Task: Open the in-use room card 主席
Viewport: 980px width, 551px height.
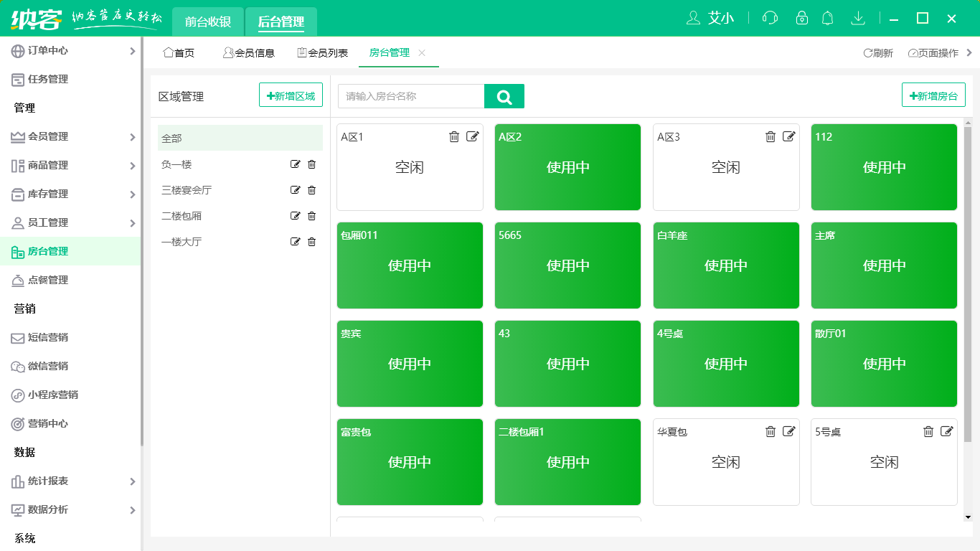Action: point(884,265)
